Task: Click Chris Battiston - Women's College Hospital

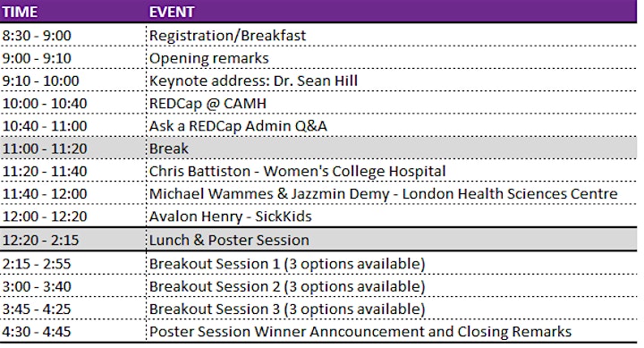Action: click(297, 171)
